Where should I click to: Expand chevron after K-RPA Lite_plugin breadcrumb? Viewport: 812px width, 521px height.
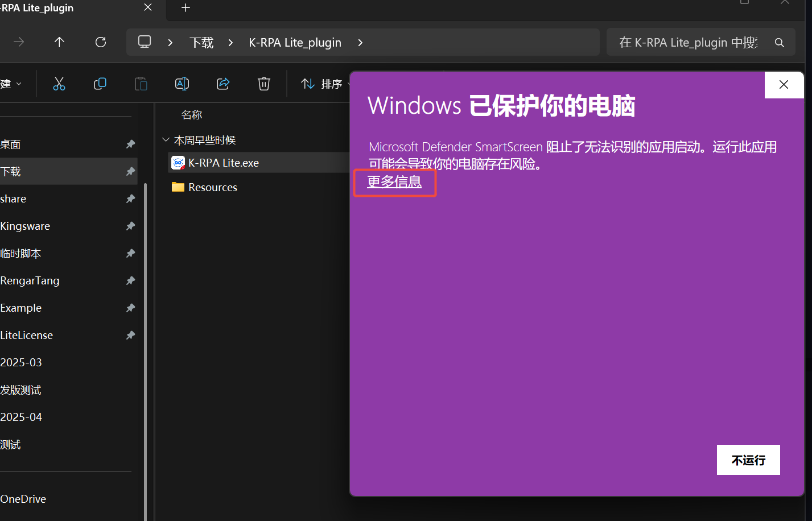pyautogui.click(x=360, y=43)
